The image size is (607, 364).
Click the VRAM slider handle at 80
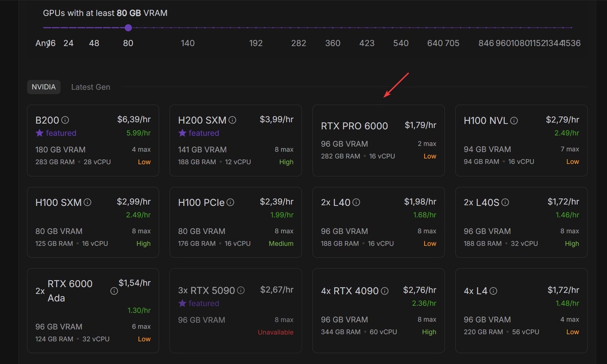coord(128,28)
